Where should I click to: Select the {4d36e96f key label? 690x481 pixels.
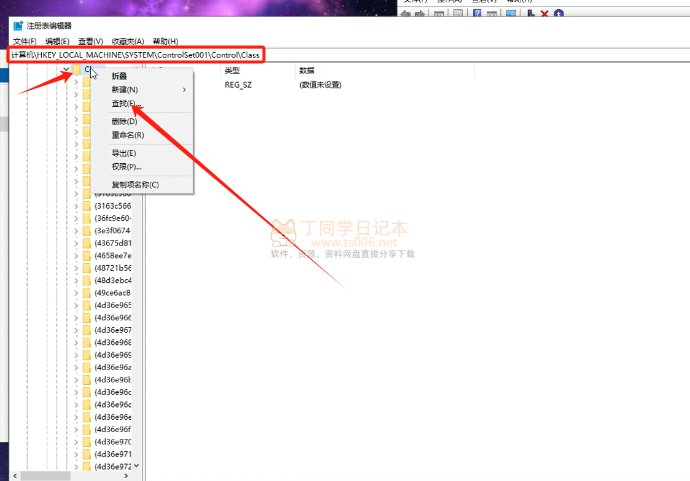pos(113,429)
